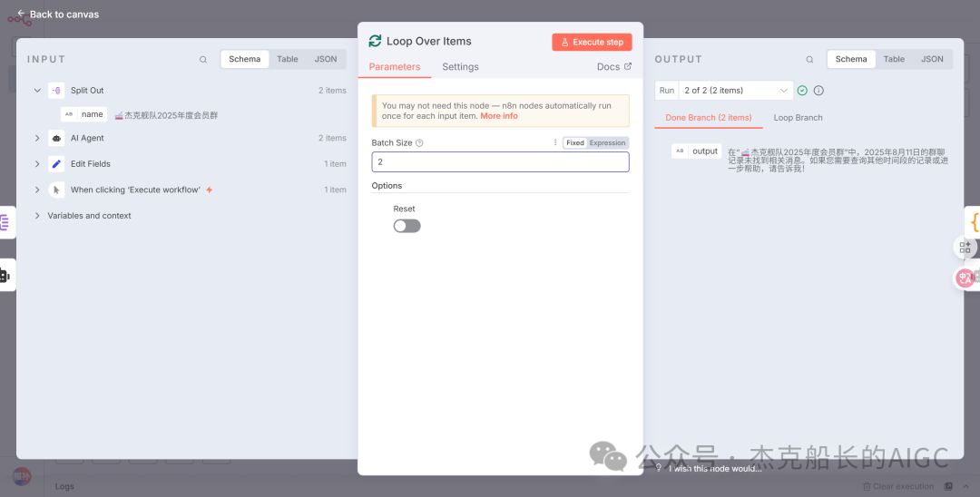This screenshot has width=980, height=497.
Task: Click I wish this node would link
Action: pyautogui.click(x=715, y=468)
